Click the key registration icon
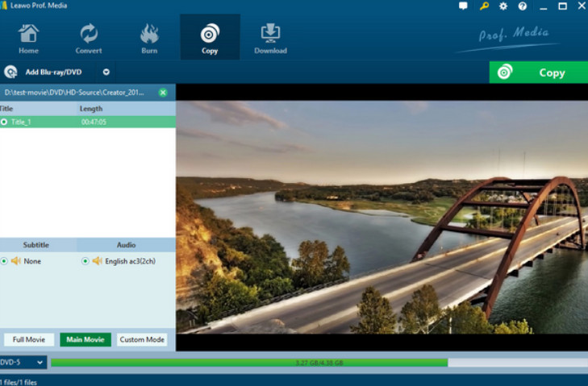The height and width of the screenshot is (386, 588). (x=484, y=6)
